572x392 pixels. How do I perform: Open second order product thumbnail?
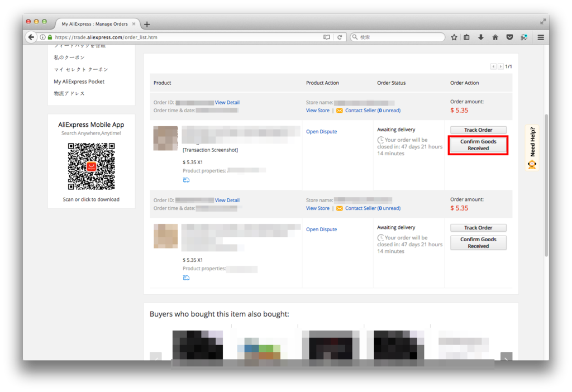[165, 236]
